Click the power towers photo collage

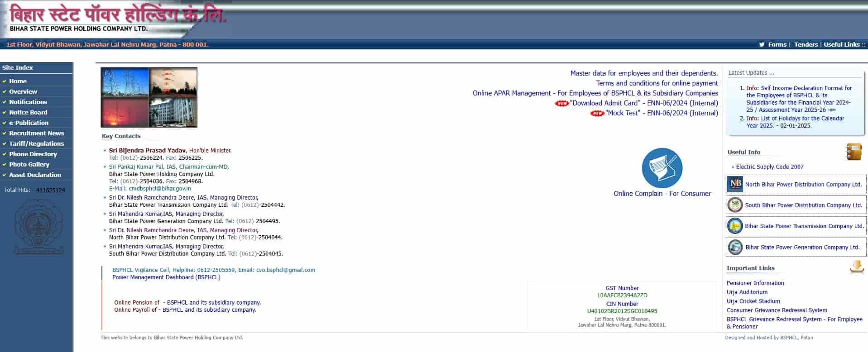pos(149,97)
